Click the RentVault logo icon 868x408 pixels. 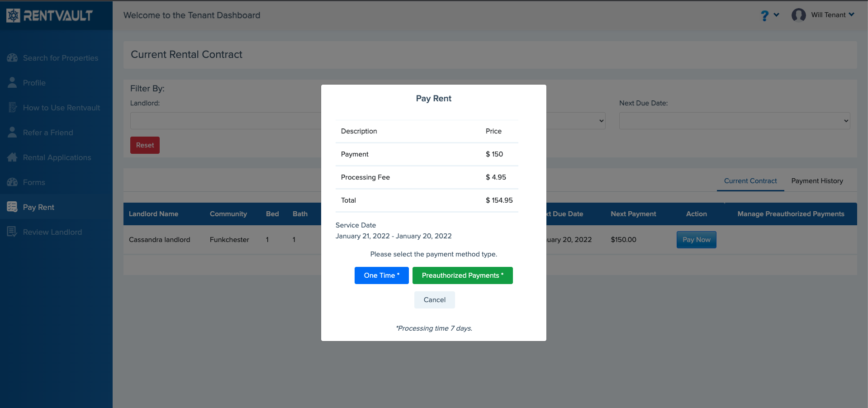click(13, 15)
